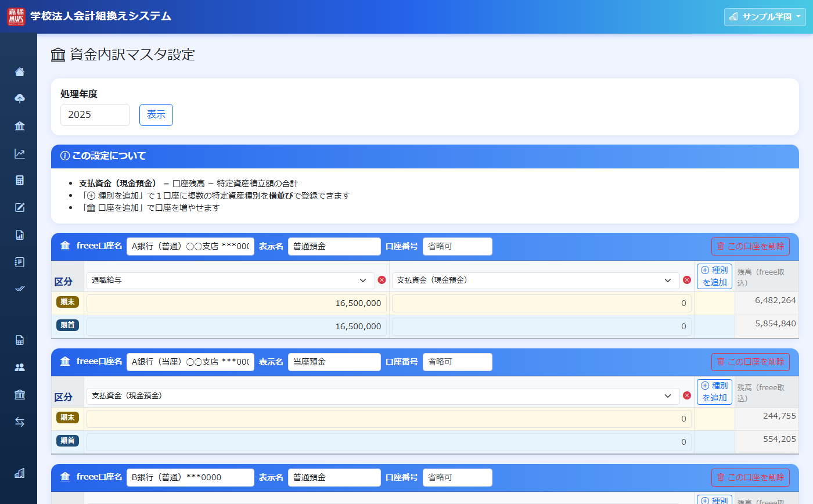Click 期末 amount field in 当座預金 account
Image resolution: width=813 pixels, height=504 pixels.
click(389, 419)
